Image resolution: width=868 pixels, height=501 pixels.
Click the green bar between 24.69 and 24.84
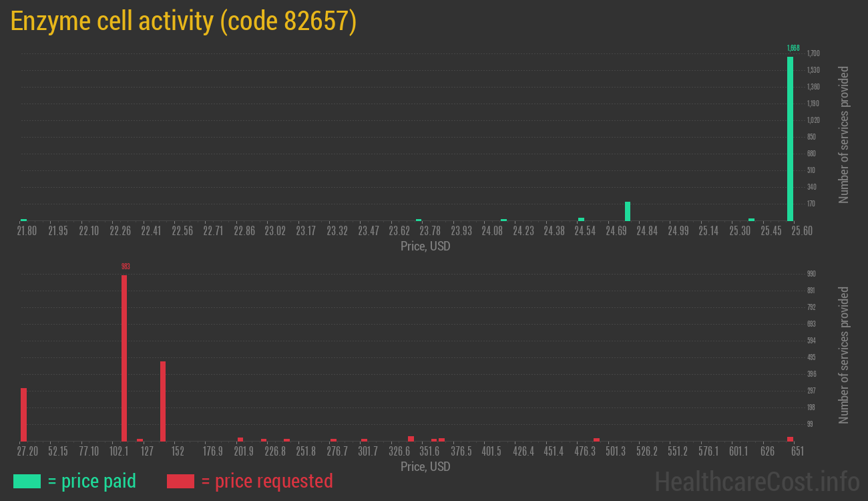point(628,211)
